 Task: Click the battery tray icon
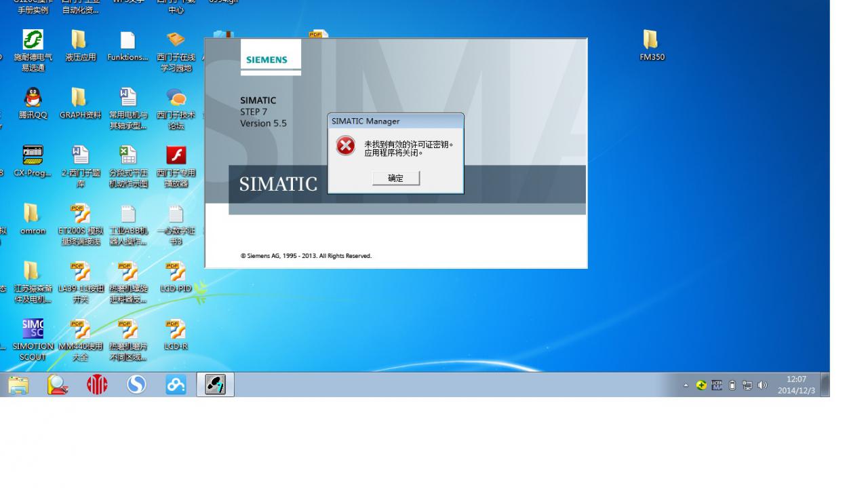[x=732, y=386]
